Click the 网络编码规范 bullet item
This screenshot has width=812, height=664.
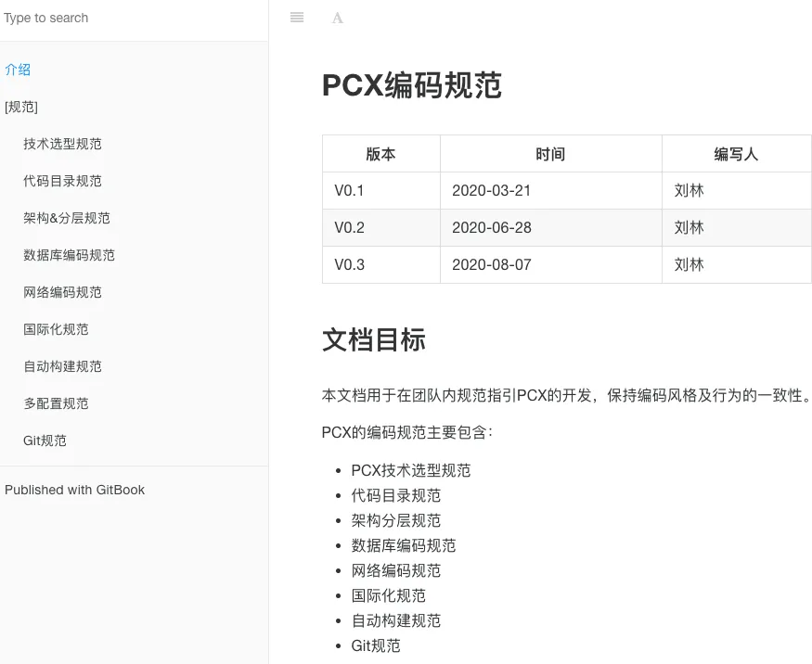coord(396,570)
